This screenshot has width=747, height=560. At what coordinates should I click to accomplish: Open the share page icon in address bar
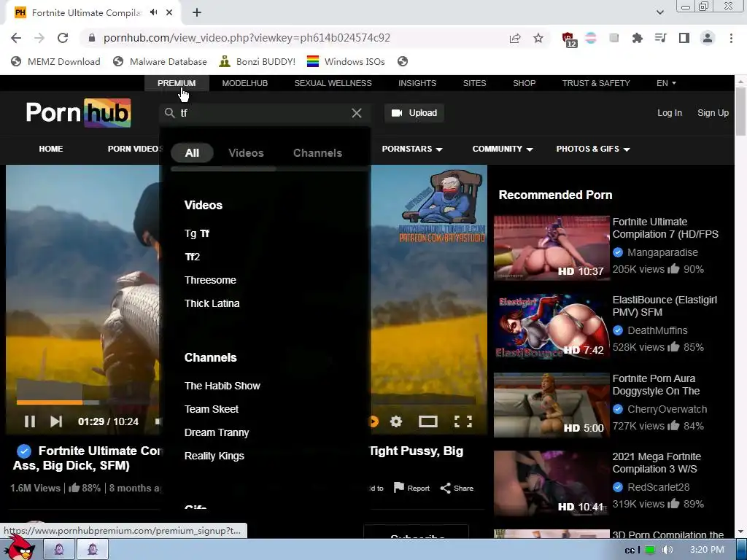514,38
